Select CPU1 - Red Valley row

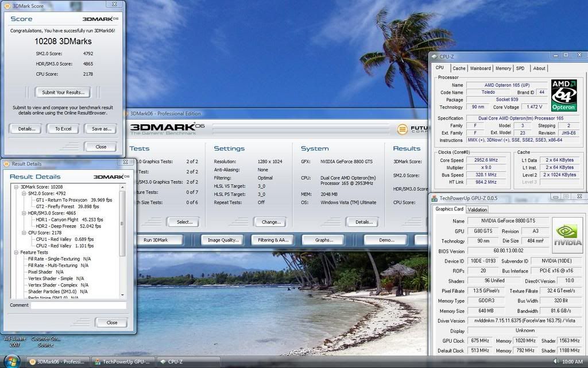pyautogui.click(x=65, y=239)
